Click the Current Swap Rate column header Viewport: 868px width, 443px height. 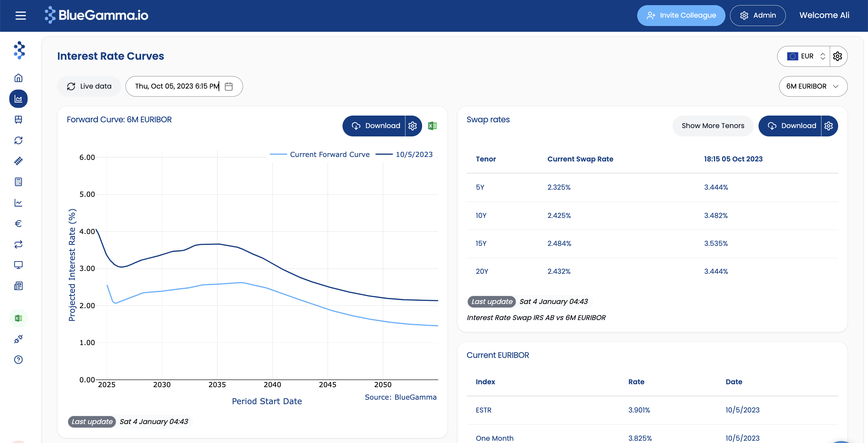pyautogui.click(x=580, y=159)
